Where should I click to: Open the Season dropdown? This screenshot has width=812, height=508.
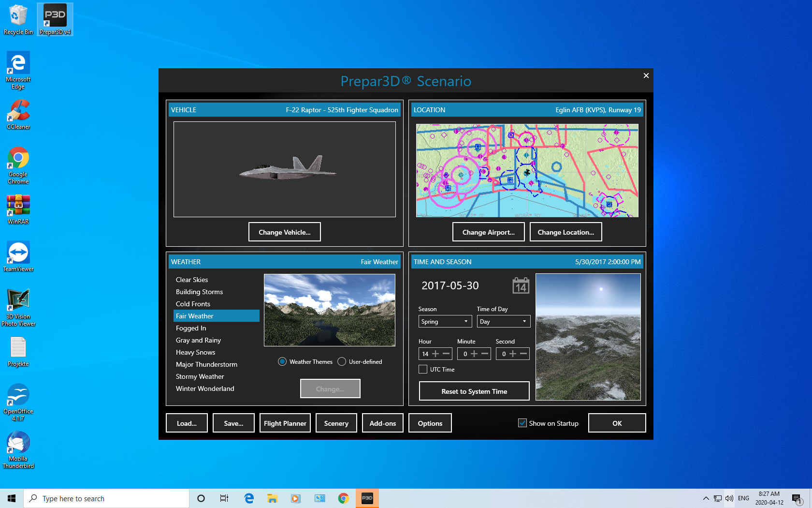click(x=445, y=321)
